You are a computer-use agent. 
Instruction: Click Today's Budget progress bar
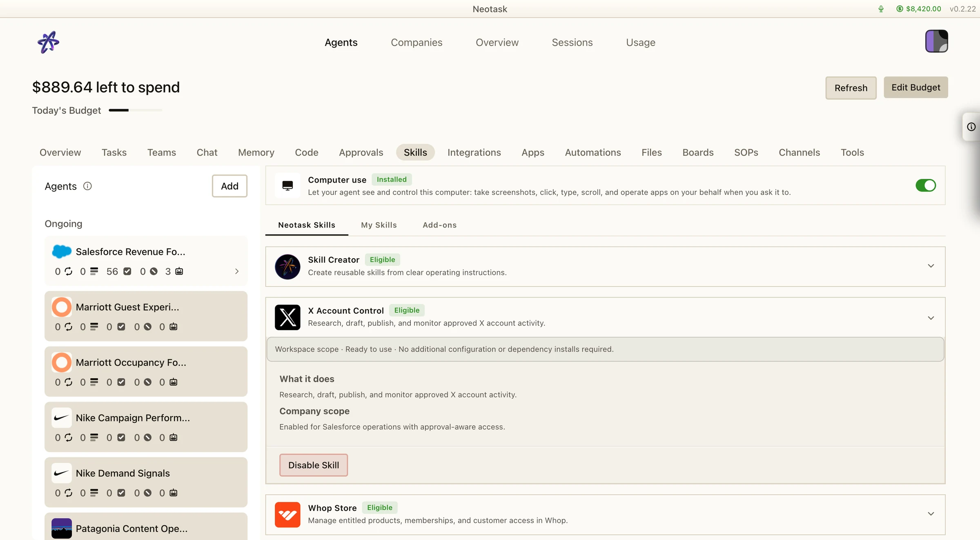(136, 110)
